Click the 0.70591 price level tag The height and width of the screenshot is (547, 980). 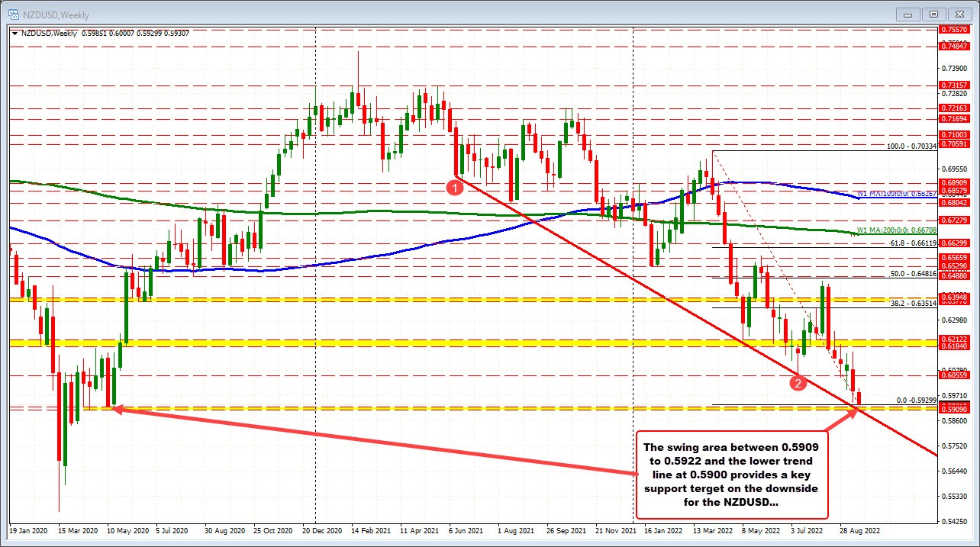coord(955,143)
